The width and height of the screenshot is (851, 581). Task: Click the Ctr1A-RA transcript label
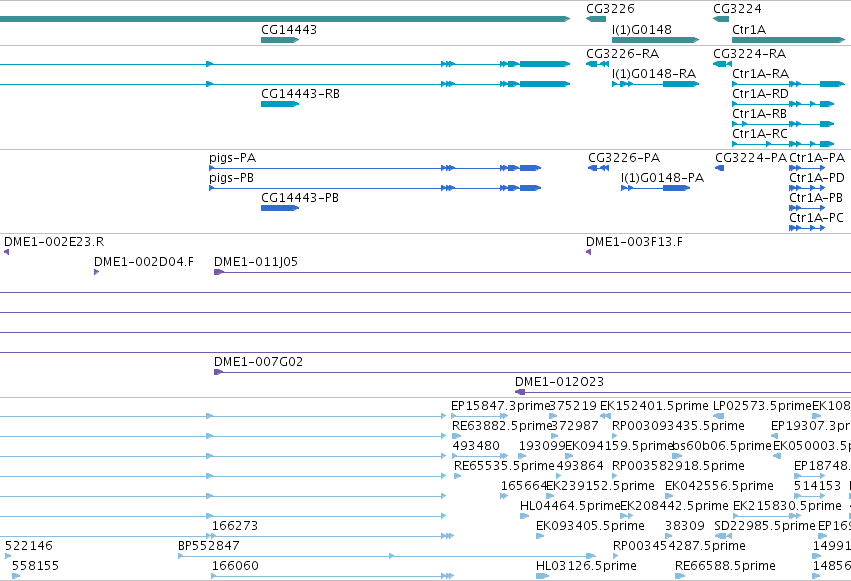click(x=760, y=74)
